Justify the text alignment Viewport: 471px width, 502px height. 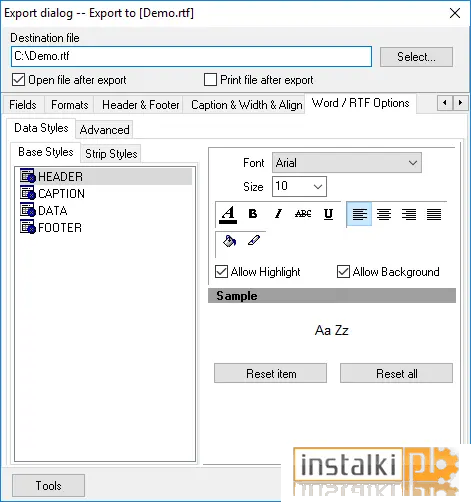point(434,214)
